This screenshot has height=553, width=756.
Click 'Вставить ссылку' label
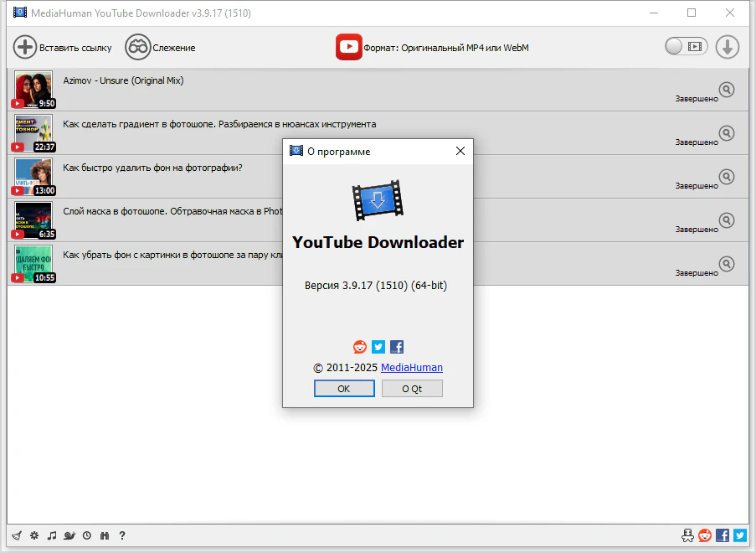pyautogui.click(x=75, y=48)
